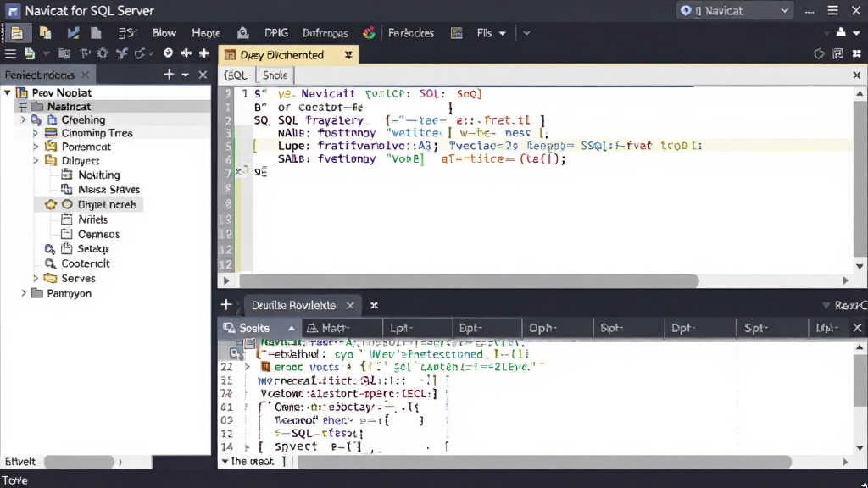Click the white circle icon in second toolbar
The width and height of the screenshot is (868, 488).
[168, 53]
